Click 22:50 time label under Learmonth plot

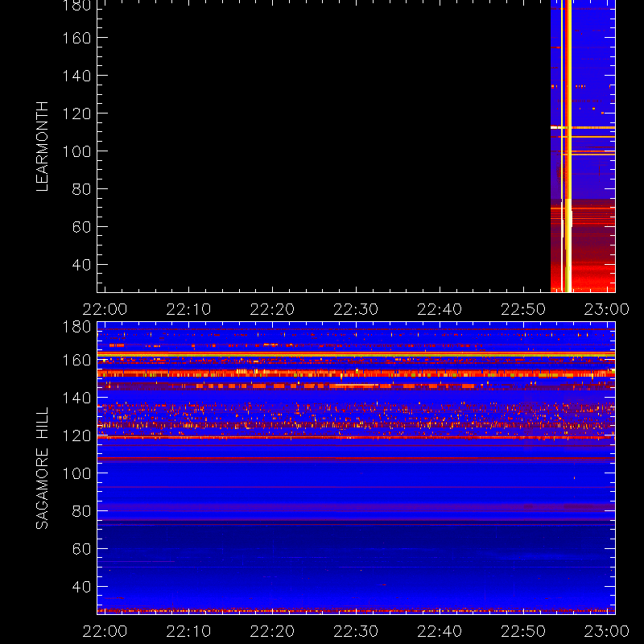point(523,309)
